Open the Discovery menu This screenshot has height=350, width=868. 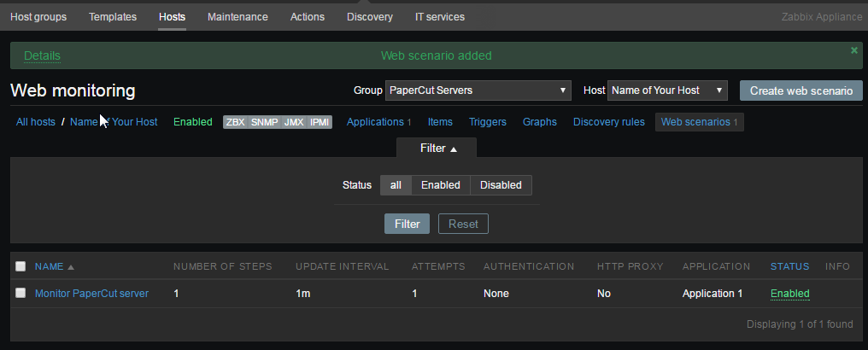click(x=370, y=17)
